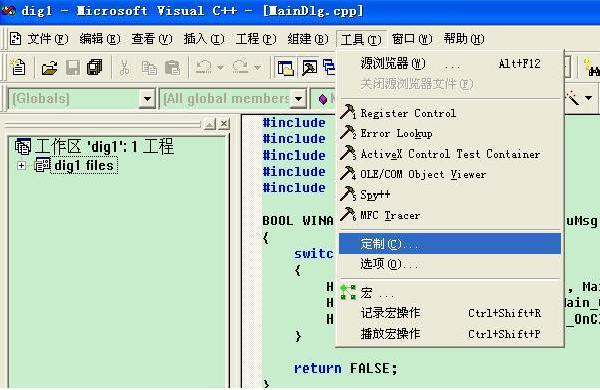Open the 窗口(W) menu
This screenshot has width=600, height=390.
coord(412,39)
